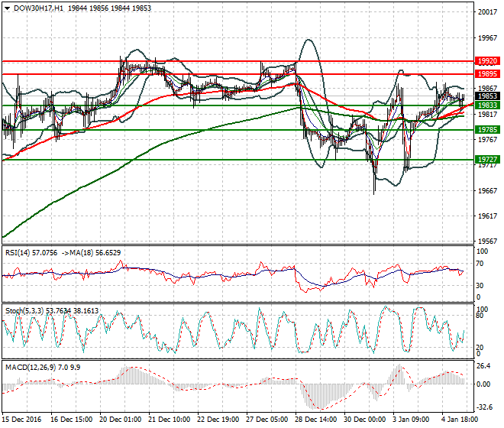Click the RSI scale value 30

480,285
